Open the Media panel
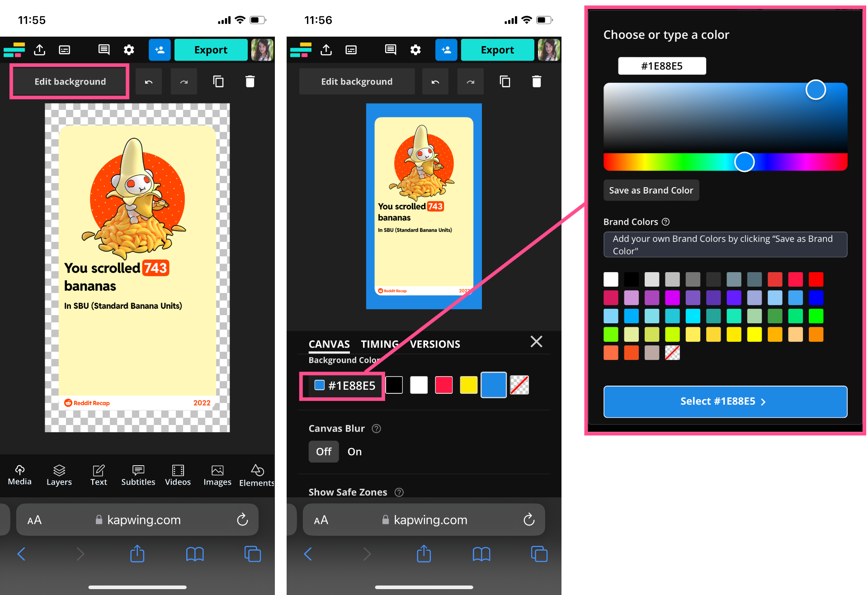 (x=19, y=475)
